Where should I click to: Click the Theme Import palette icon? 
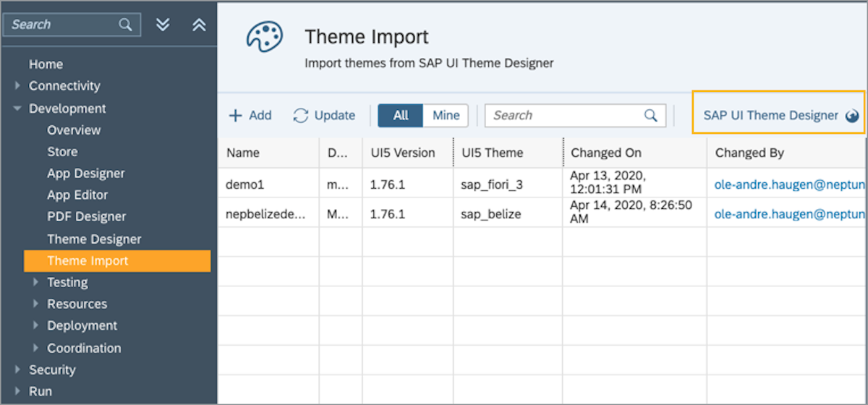[264, 38]
